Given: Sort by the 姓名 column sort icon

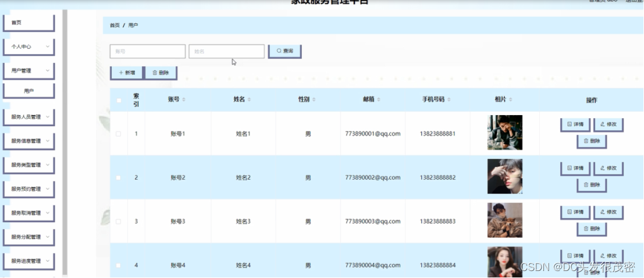Looking at the screenshot, I should click(250, 100).
